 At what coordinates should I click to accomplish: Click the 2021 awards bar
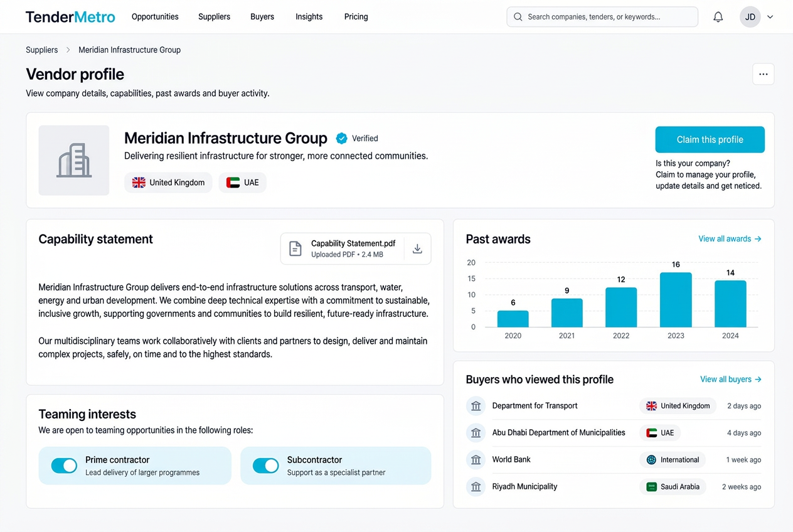click(x=567, y=313)
